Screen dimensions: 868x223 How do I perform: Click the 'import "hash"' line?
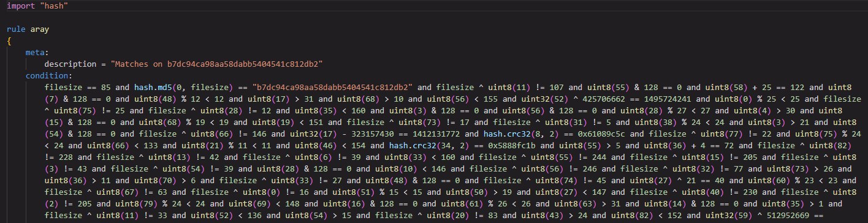pos(37,6)
